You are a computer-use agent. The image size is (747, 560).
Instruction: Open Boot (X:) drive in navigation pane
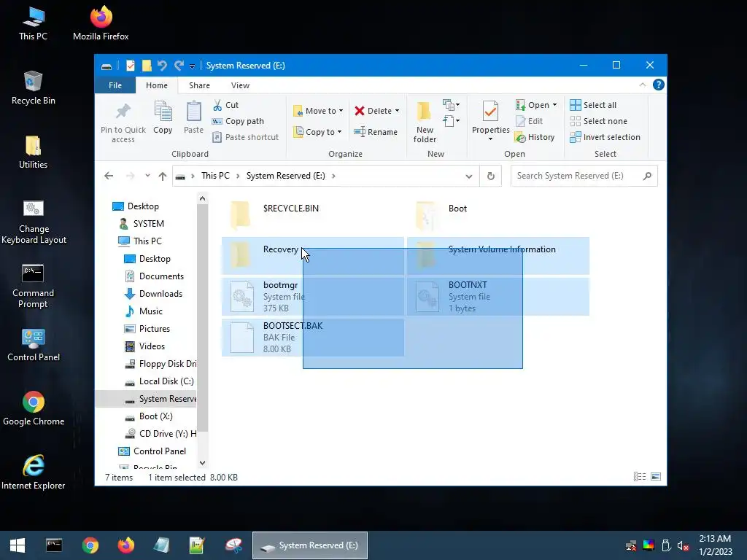tap(155, 416)
